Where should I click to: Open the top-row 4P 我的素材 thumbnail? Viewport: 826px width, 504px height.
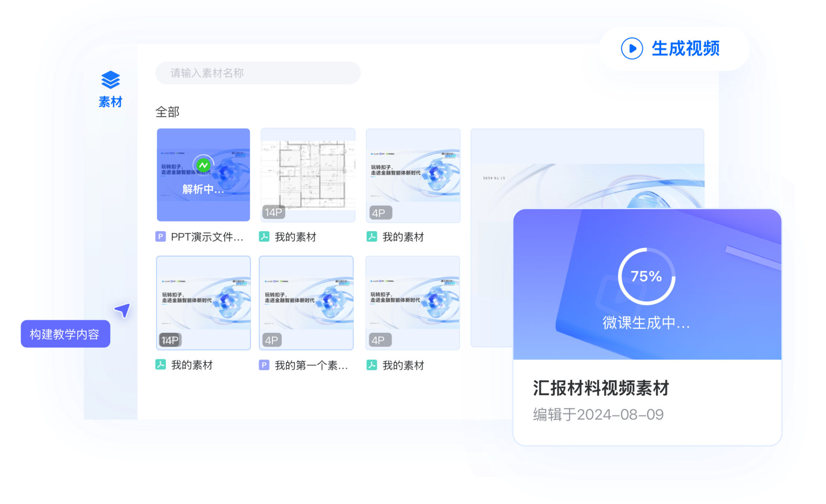click(x=413, y=175)
